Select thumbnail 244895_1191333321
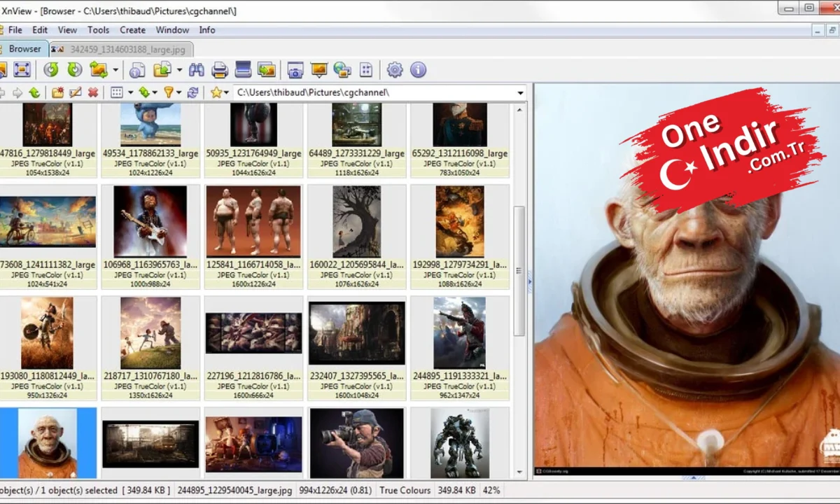This screenshot has width=840, height=504. [460, 348]
